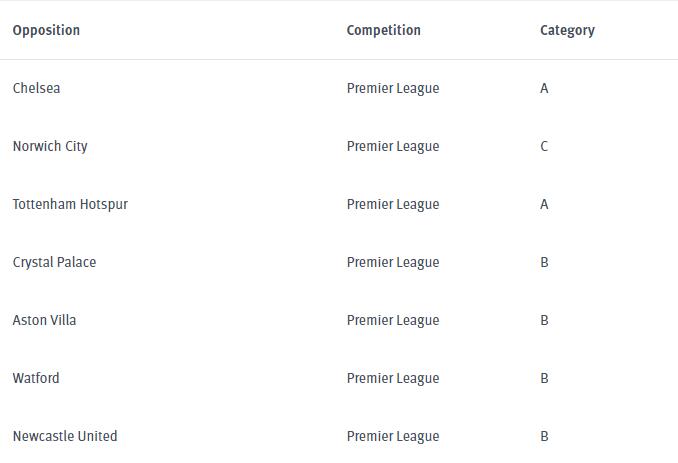Select the Chelsea opposition cell
The width and height of the screenshot is (678, 463).
[x=36, y=88]
